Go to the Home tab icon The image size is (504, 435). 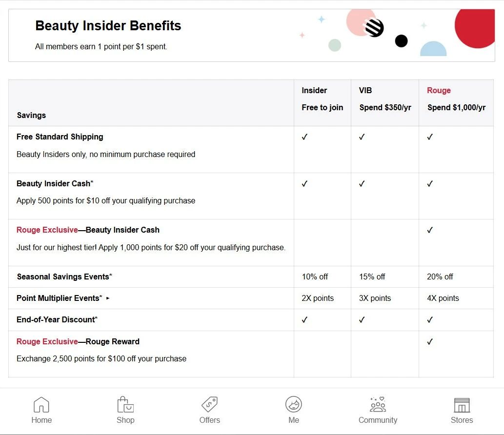pos(41,405)
